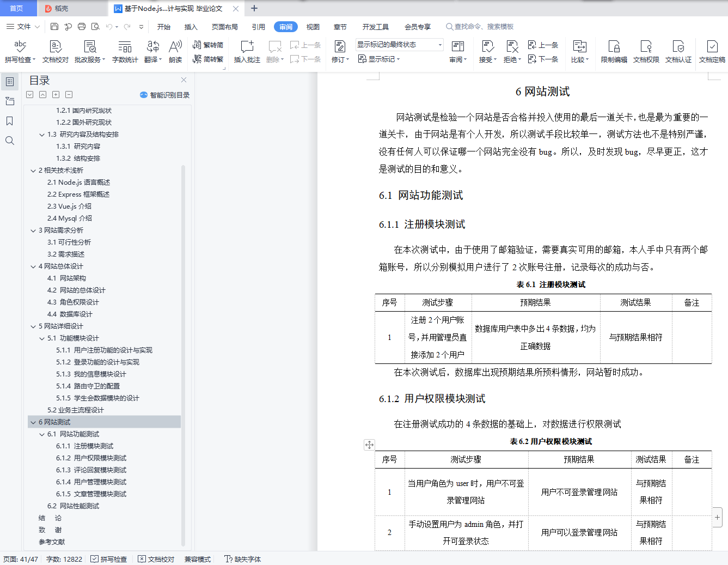Screen dimensions: 728x565
Task: Open the 显示标记 dropdown
Action: click(379, 59)
